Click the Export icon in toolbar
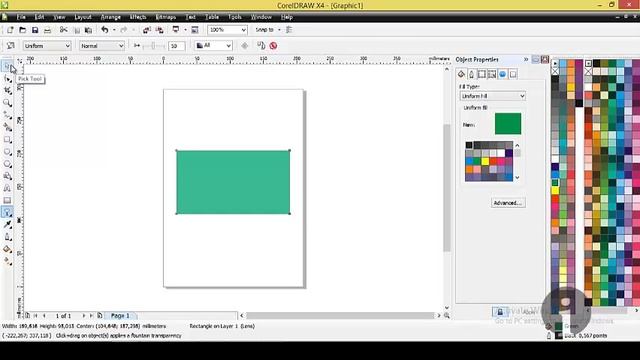The image size is (640, 360). 160,30
